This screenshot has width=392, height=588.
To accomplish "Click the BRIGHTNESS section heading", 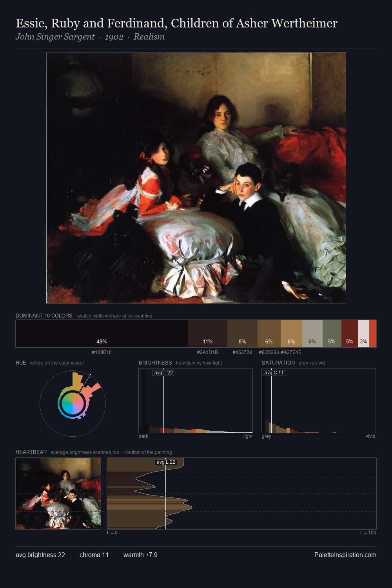I will point(155,363).
